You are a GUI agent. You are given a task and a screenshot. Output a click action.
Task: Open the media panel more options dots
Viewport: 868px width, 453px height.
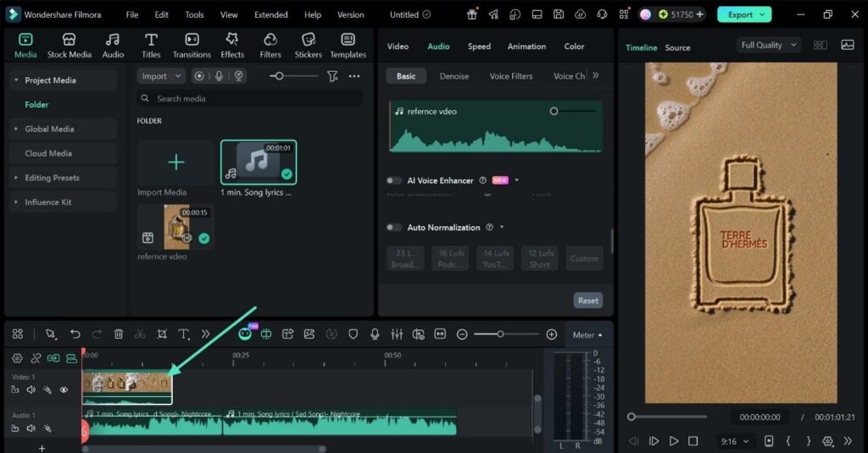(x=354, y=76)
